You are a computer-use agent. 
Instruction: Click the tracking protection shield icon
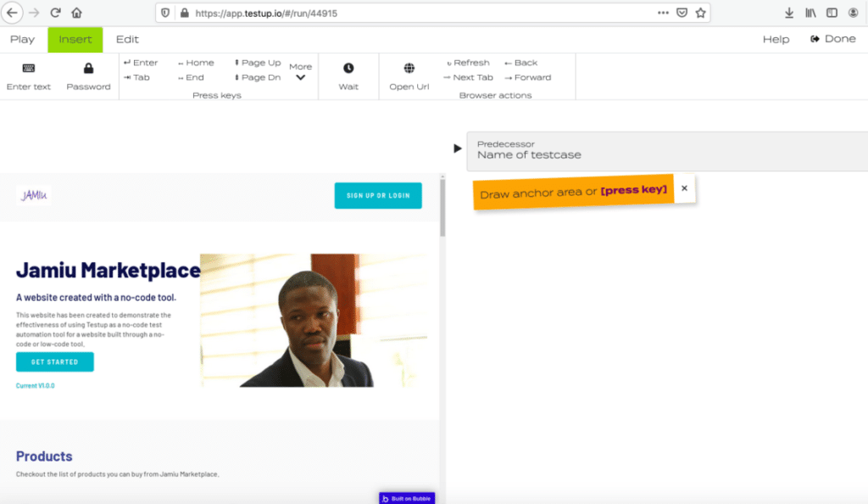[x=165, y=13]
